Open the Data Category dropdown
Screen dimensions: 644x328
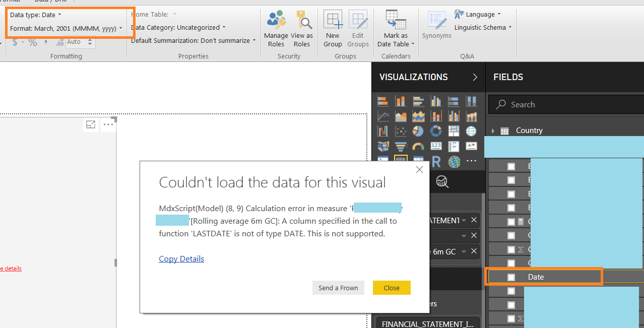[178, 27]
